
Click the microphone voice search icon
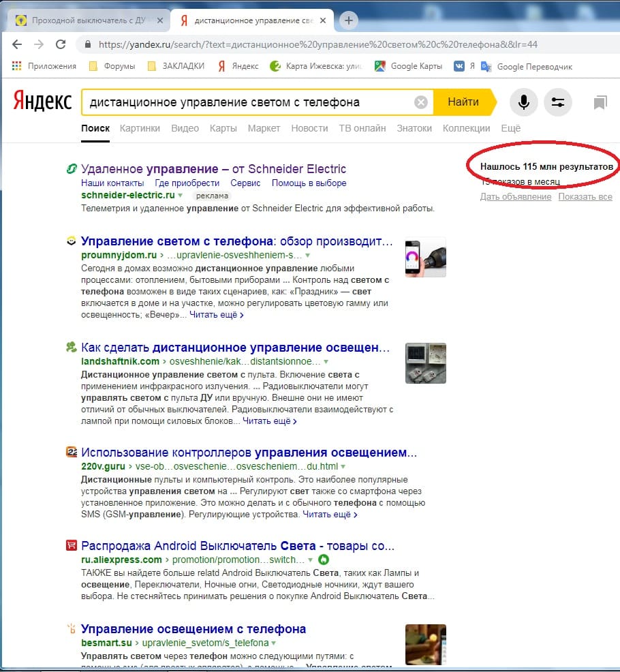(523, 102)
